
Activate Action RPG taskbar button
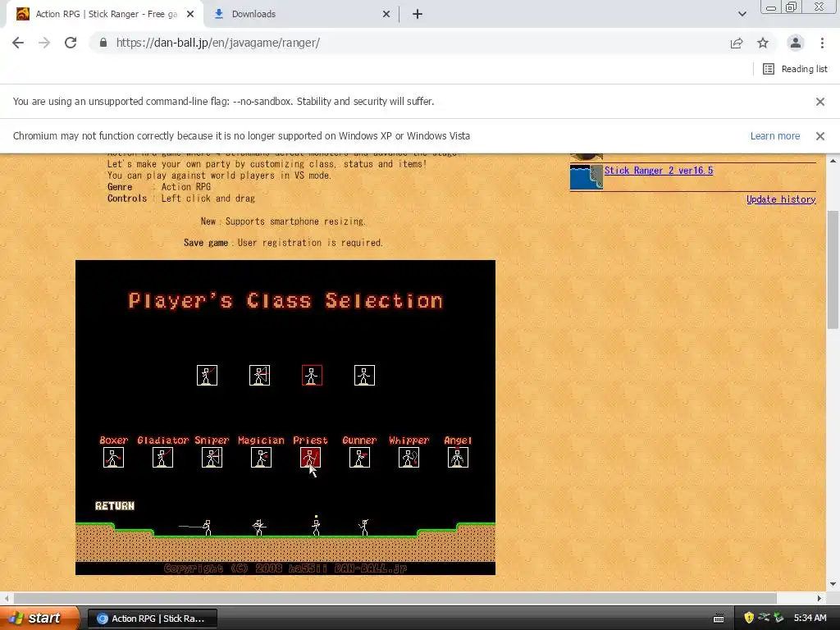pos(152,619)
